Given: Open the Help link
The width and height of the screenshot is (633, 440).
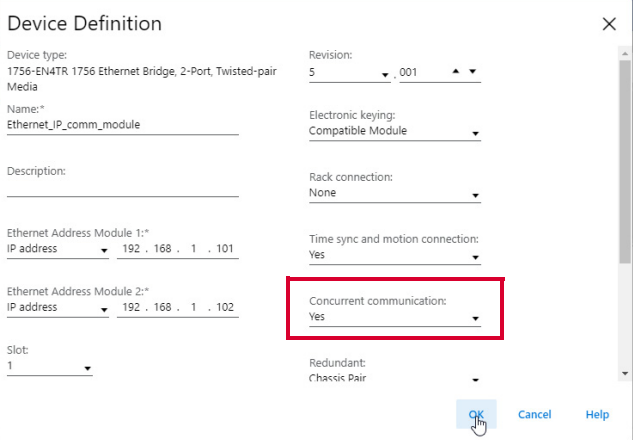Looking at the screenshot, I should [597, 414].
